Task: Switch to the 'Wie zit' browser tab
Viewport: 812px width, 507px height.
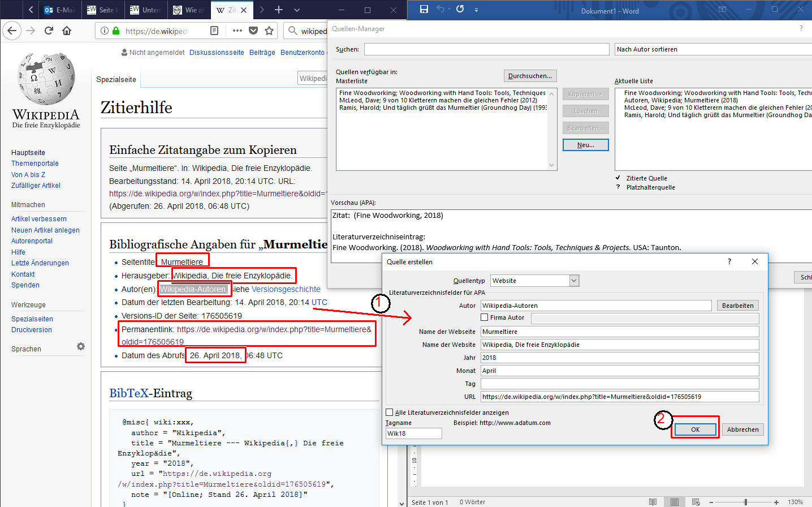Action: tap(188, 10)
